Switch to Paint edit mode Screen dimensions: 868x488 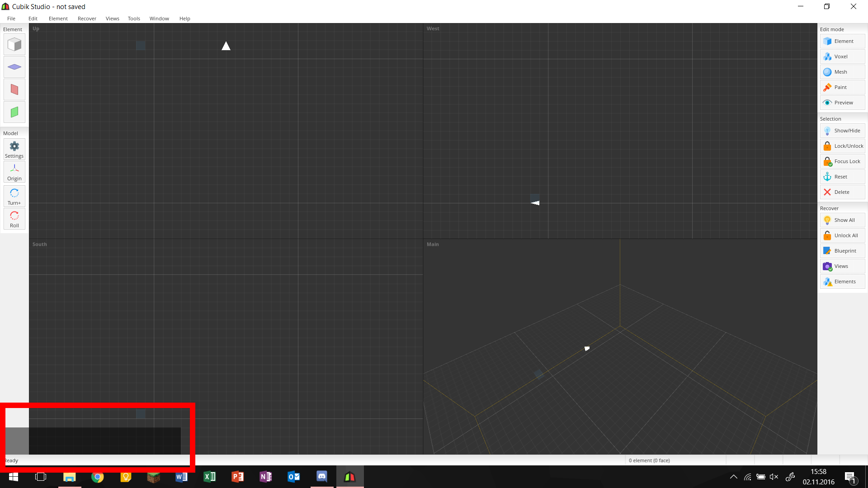(842, 87)
